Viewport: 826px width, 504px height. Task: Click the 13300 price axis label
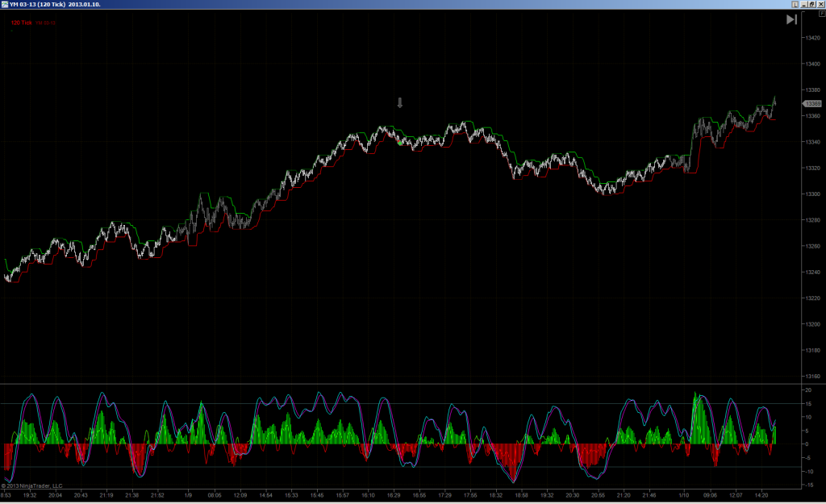click(x=813, y=194)
